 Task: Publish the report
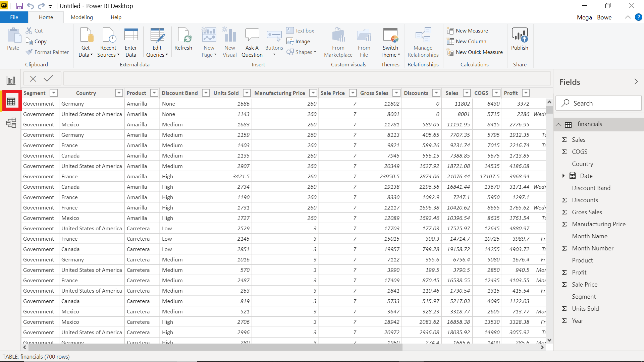click(x=520, y=39)
